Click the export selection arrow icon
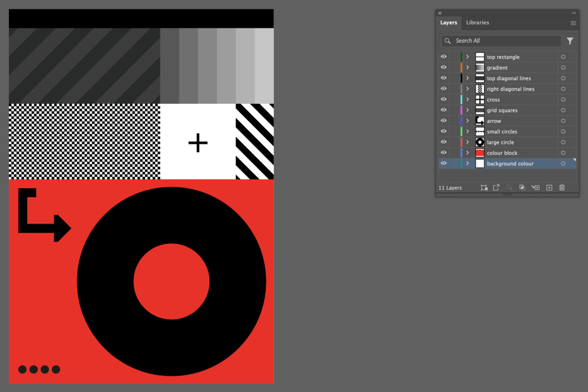The image size is (588, 392). tap(496, 188)
